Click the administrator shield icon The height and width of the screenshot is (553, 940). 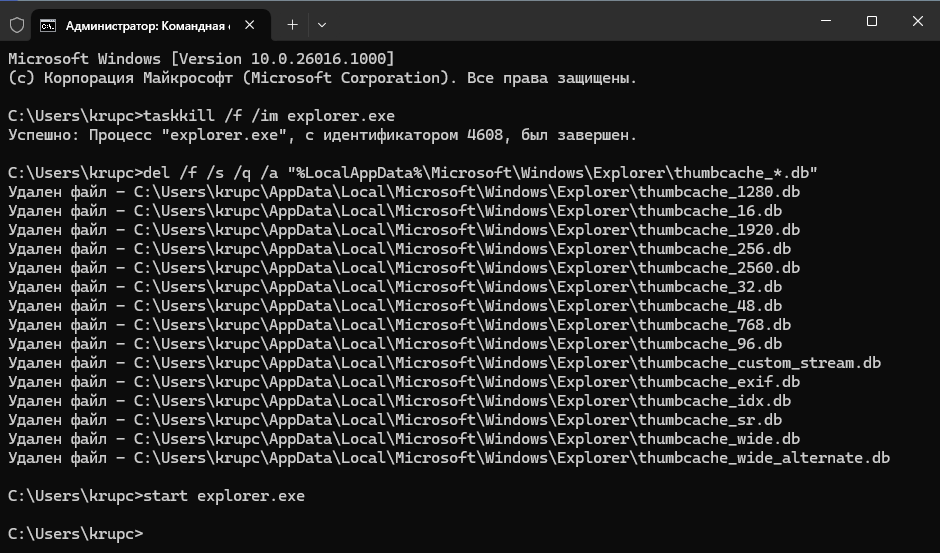pos(16,24)
